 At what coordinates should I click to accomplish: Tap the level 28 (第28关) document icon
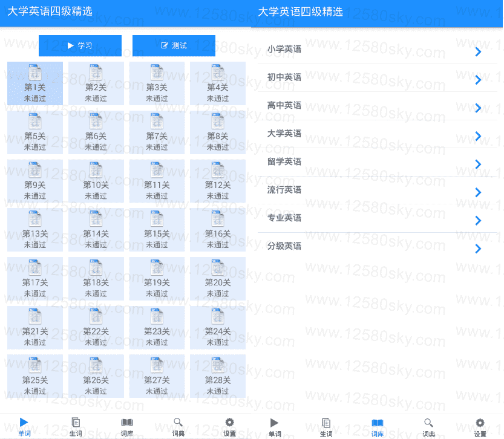(x=217, y=366)
